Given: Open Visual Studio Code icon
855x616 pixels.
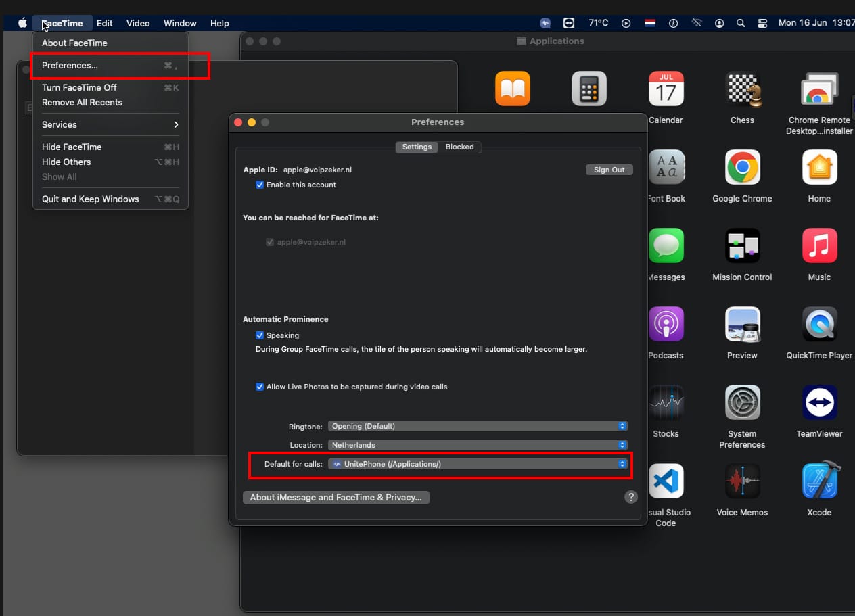Looking at the screenshot, I should pos(666,481).
